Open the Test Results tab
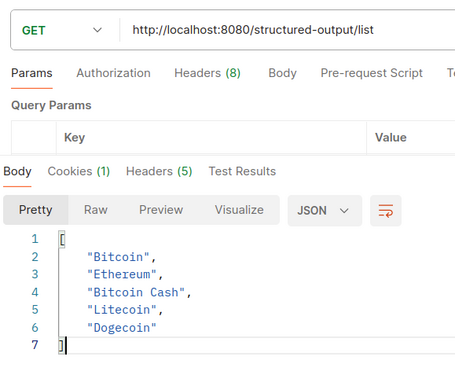 (242, 171)
